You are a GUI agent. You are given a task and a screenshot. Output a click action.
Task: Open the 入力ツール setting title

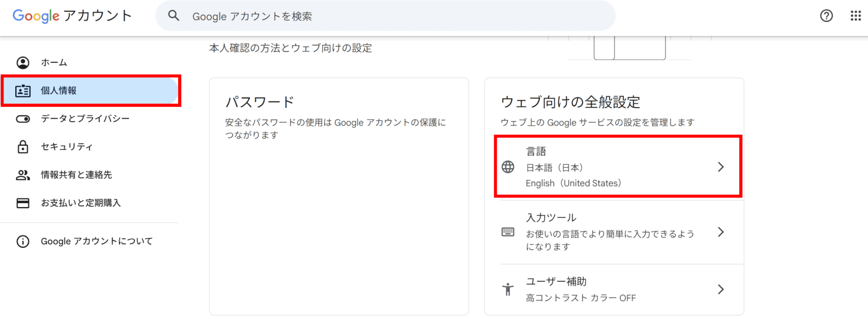551,218
